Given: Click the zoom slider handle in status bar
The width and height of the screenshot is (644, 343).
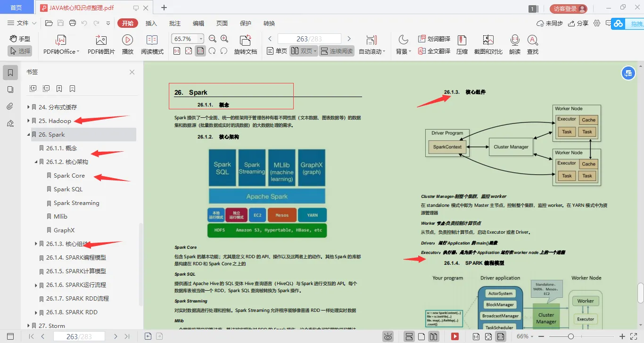Looking at the screenshot, I should (x=571, y=336).
